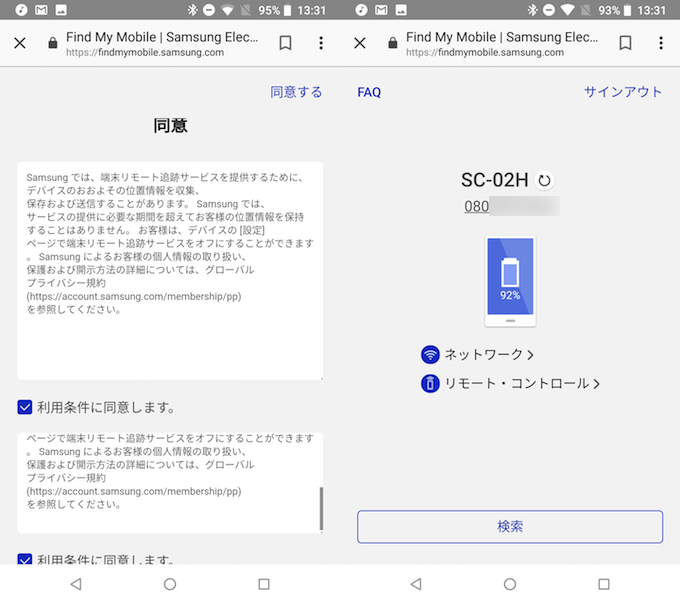Tap the bookmark icon in the right browser bar

coord(625,43)
